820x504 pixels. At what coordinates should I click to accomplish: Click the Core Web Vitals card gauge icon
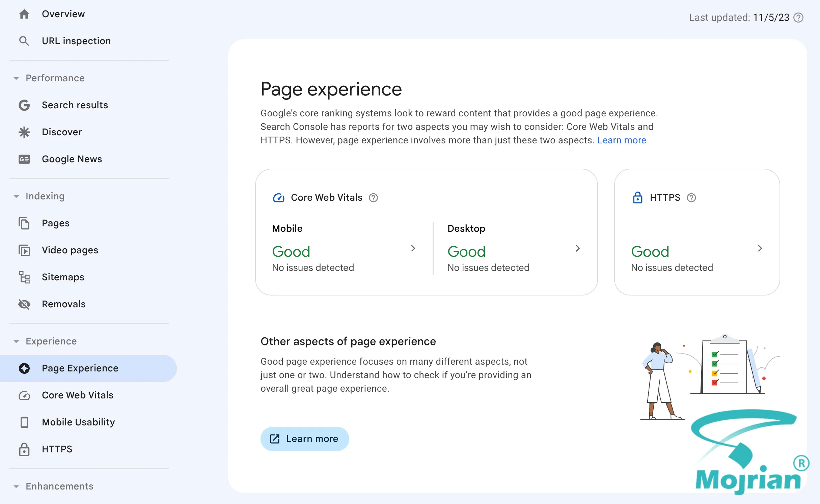(278, 198)
